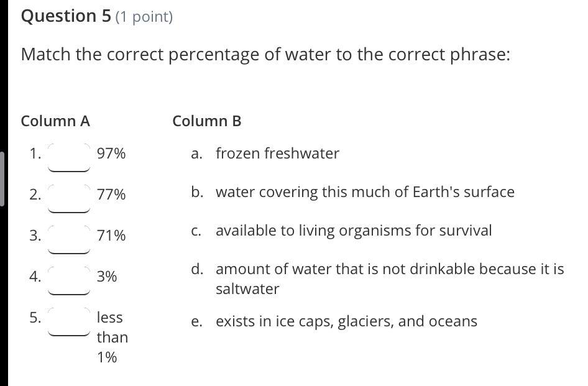Click the 97% label
Screen dimensions: 588x386
tap(111, 154)
